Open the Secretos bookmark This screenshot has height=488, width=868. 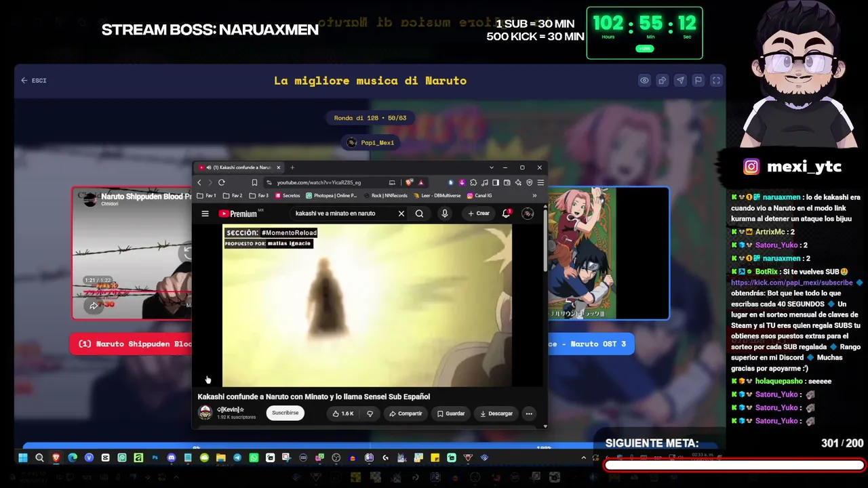click(288, 196)
